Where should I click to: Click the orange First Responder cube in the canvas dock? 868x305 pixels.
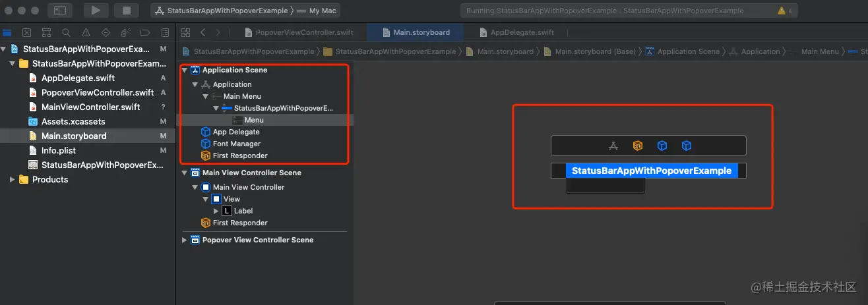click(x=637, y=146)
